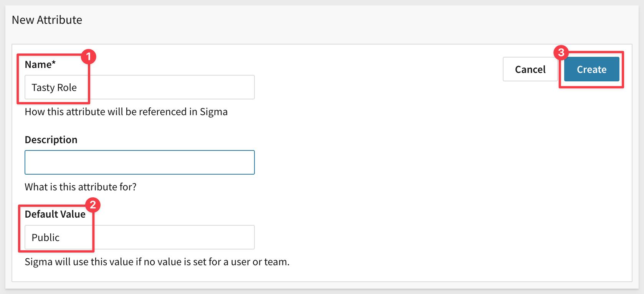
Task: Click the blue Create button
Action: [591, 69]
